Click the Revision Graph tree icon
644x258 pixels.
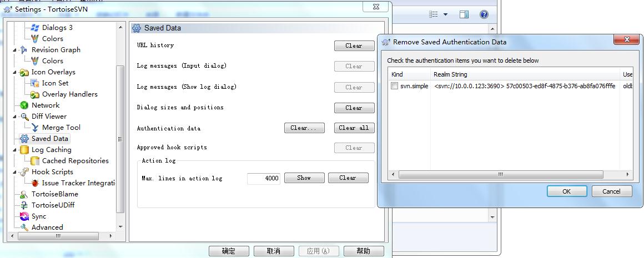[24, 50]
